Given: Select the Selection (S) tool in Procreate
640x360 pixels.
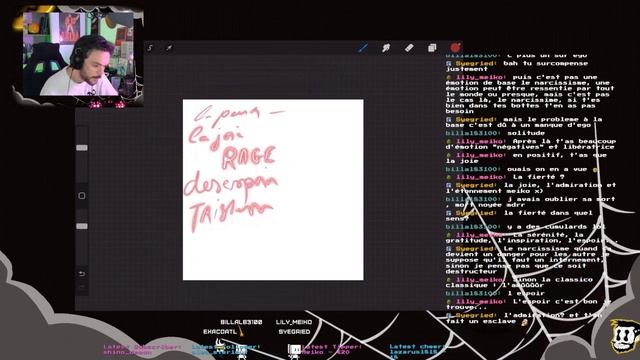Looking at the screenshot, I should pyautogui.click(x=150, y=48).
